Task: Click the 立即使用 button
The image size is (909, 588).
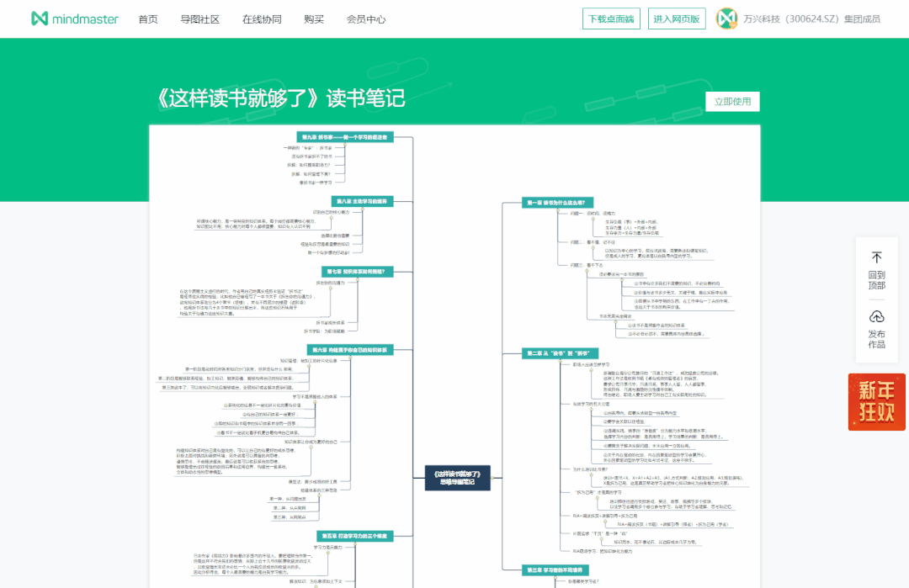Action: pyautogui.click(x=732, y=102)
